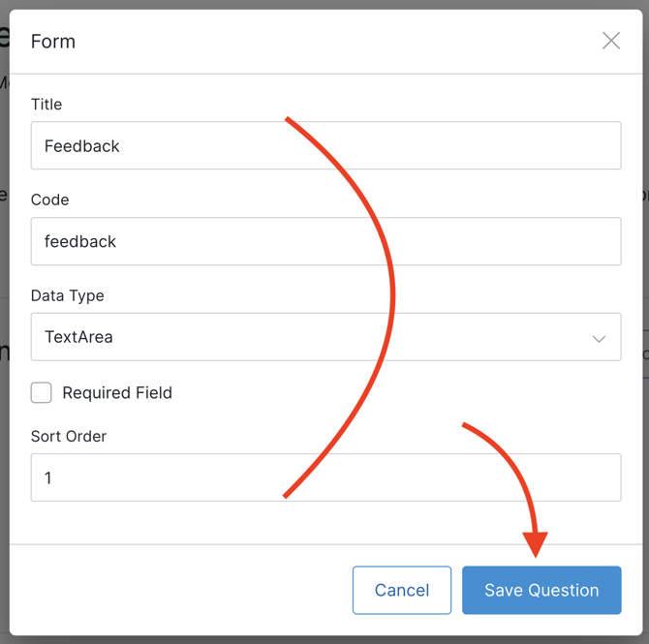Open the Data Type dropdown
The image size is (649, 644).
(325, 337)
